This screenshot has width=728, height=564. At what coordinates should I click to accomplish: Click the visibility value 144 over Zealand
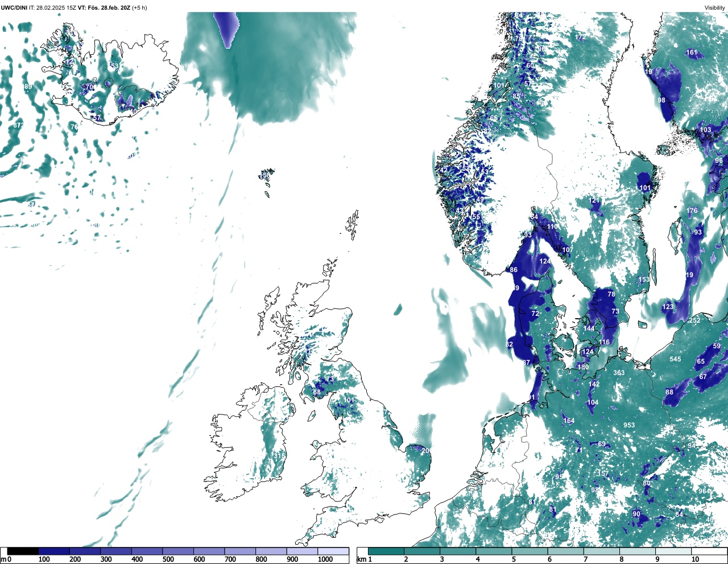589,328
